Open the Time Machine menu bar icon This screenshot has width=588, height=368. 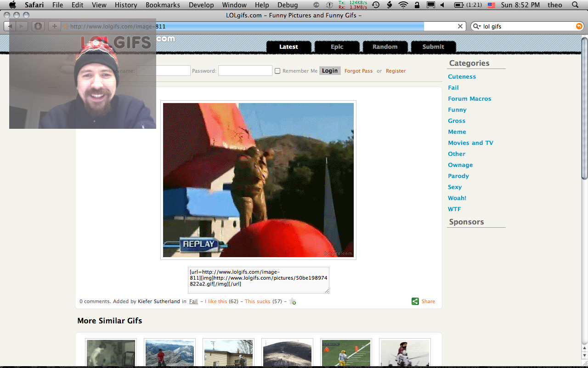(376, 5)
